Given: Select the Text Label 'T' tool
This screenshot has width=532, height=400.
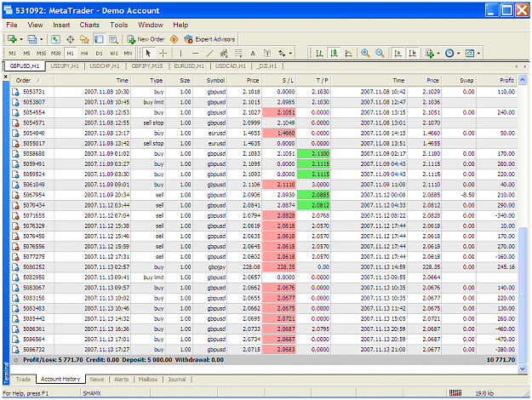Looking at the screenshot, I should click(267, 54).
